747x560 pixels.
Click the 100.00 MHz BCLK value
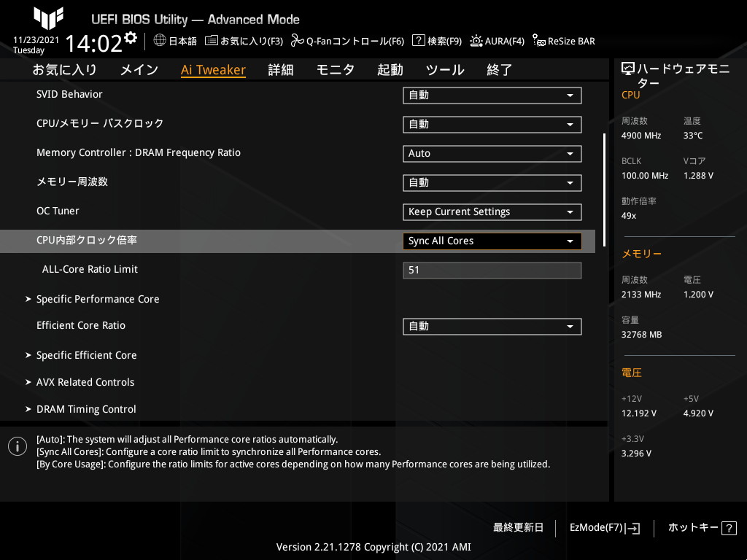[645, 176]
